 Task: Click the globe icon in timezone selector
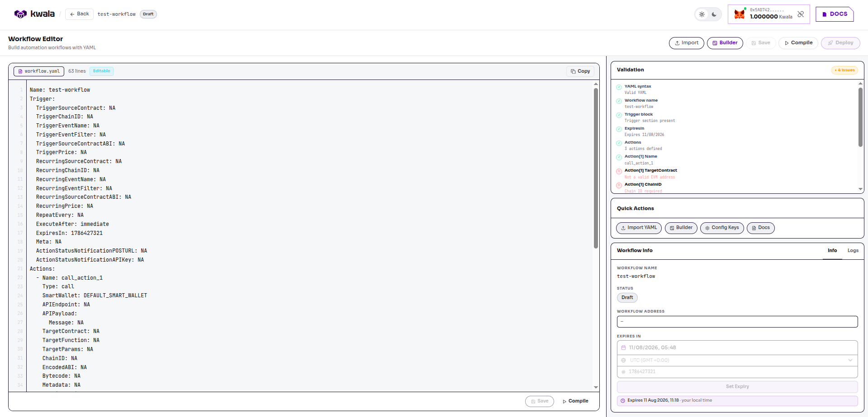[623, 361]
